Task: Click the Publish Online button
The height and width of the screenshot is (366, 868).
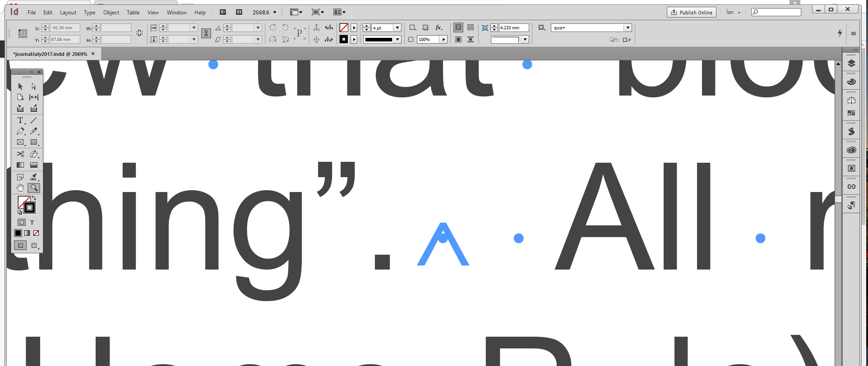Action: point(692,12)
